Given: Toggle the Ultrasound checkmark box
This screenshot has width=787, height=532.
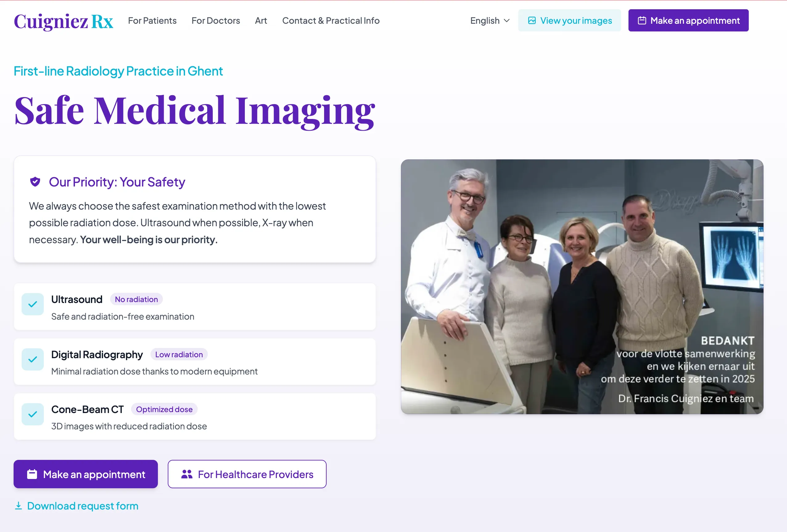Looking at the screenshot, I should [32, 304].
